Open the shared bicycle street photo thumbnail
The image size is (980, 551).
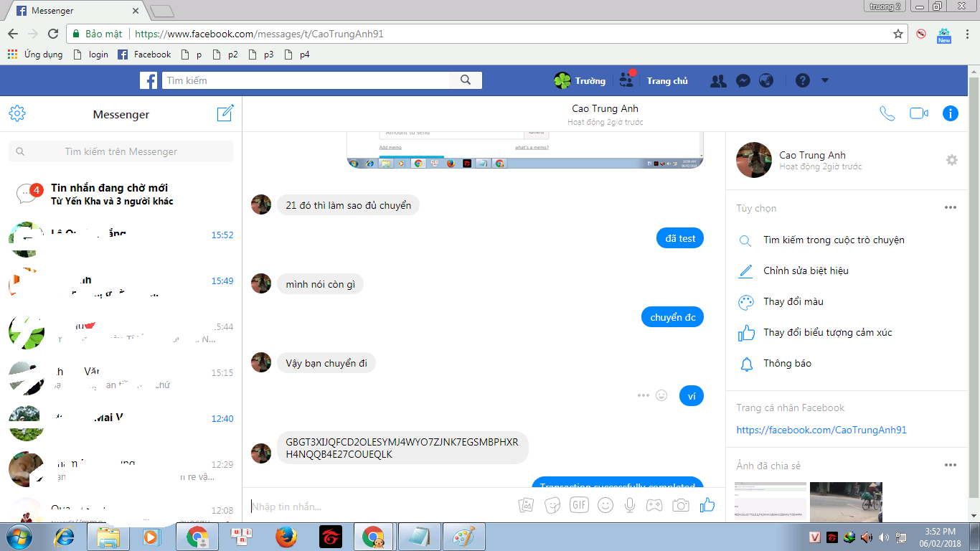846,501
